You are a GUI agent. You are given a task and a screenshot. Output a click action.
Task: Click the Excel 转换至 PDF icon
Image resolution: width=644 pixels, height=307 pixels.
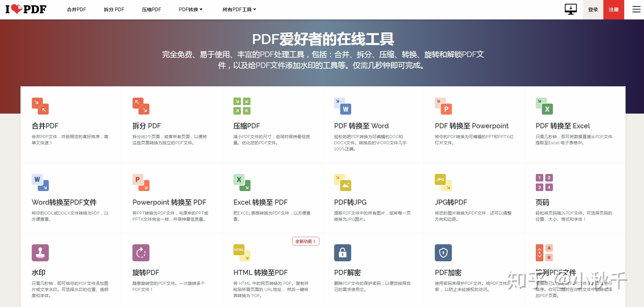pyautogui.click(x=242, y=182)
